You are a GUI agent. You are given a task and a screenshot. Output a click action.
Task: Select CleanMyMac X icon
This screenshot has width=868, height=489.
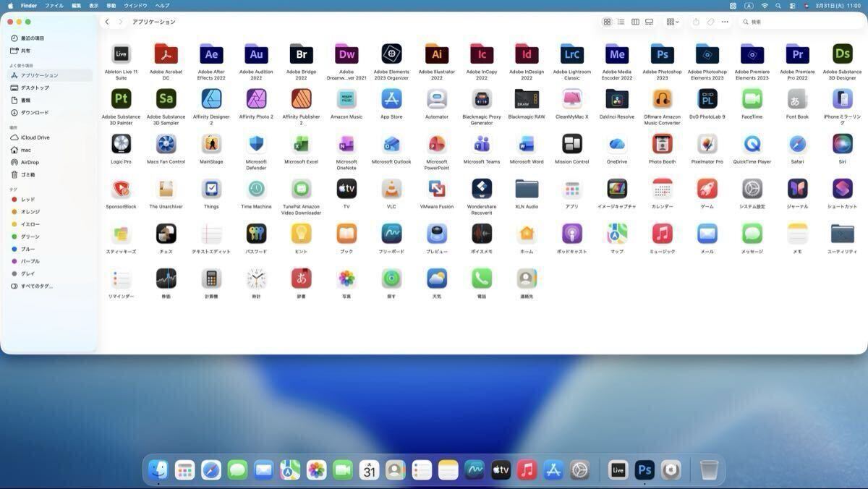tap(572, 99)
